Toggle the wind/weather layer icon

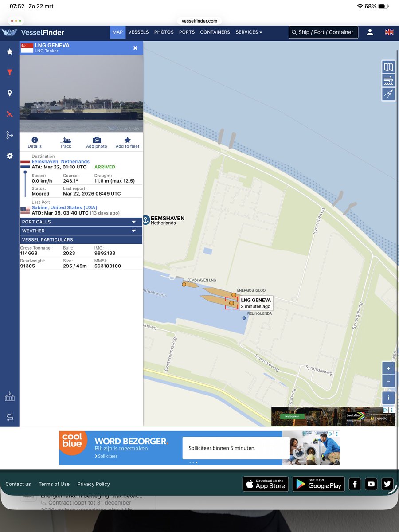click(x=388, y=80)
